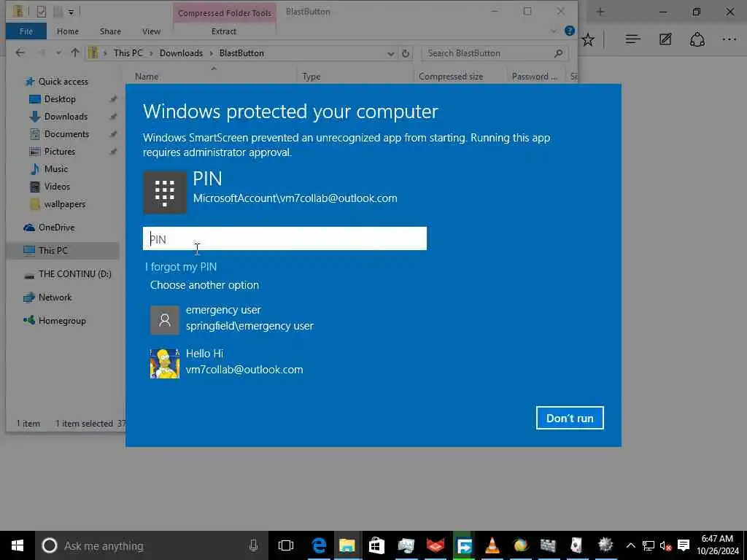Open Task View from taskbar
This screenshot has height=560, width=747.
pyautogui.click(x=286, y=545)
